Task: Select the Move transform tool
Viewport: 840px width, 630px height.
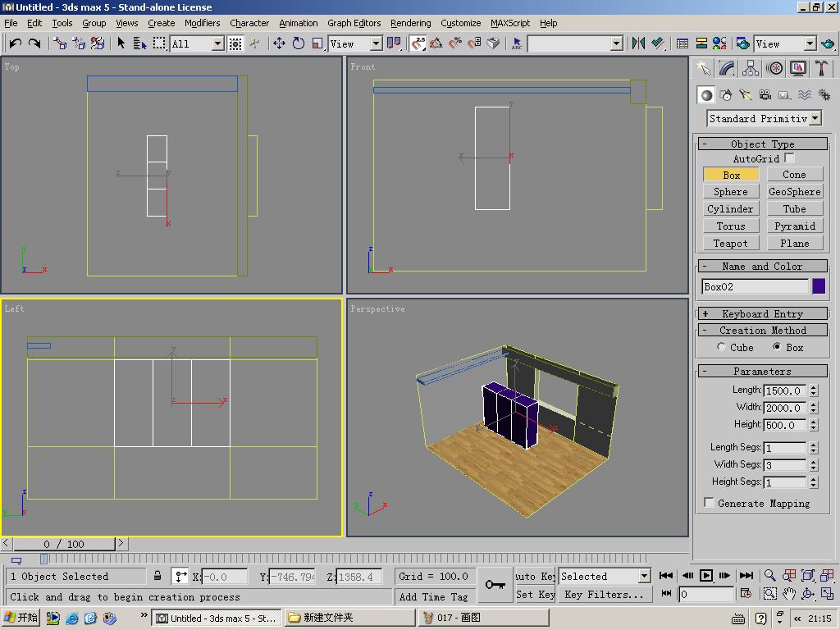Action: click(279, 43)
